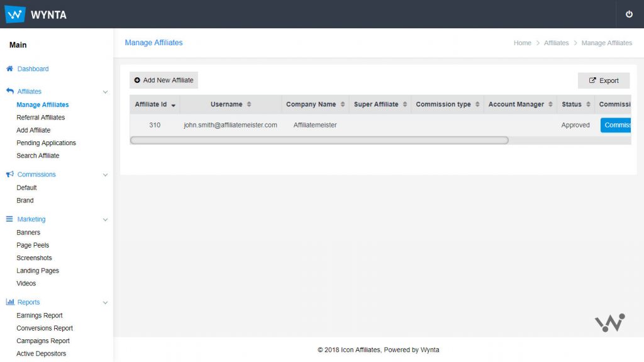Image resolution: width=644 pixels, height=362 pixels.
Task: Open Active Depositors report
Action: [x=41, y=353]
